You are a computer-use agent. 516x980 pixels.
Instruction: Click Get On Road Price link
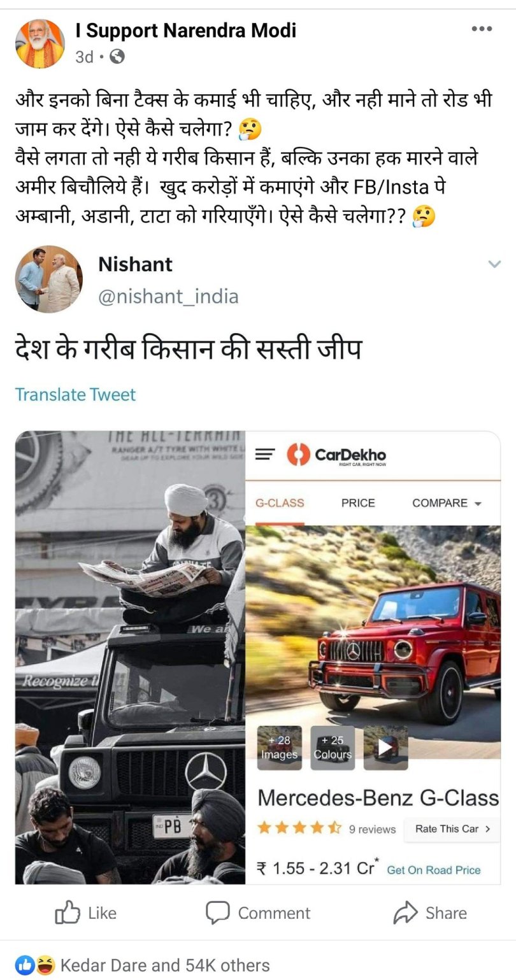(x=434, y=870)
